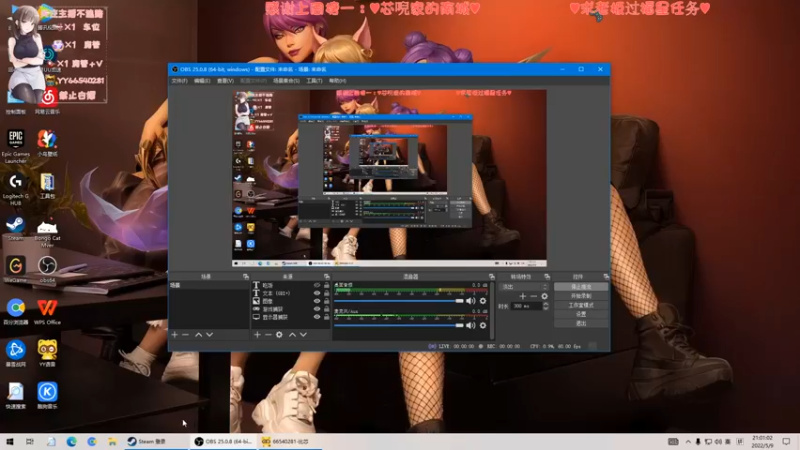This screenshot has height=450, width=800.
Task: Adjust the 时长 duration stepper arrows
Action: pyautogui.click(x=545, y=306)
